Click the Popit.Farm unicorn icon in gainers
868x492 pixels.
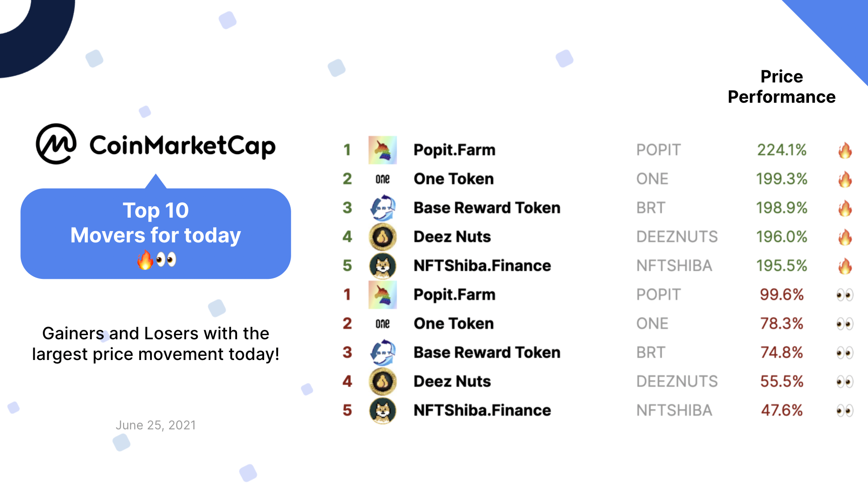[x=383, y=150]
